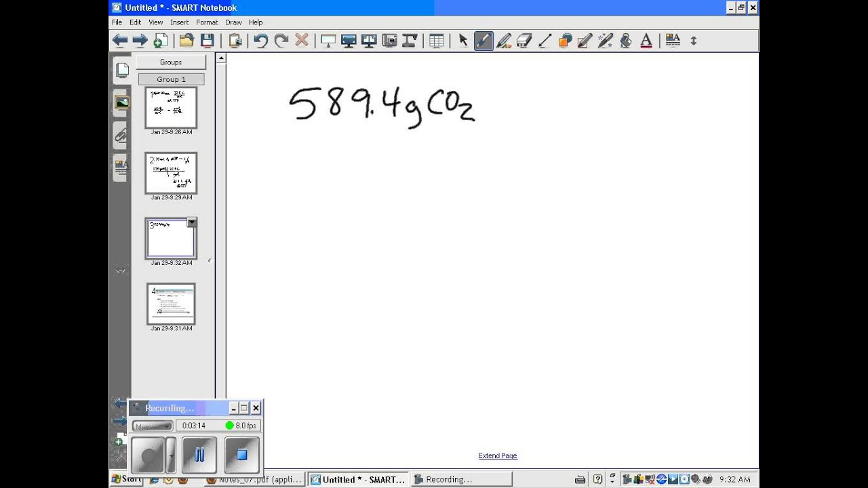Open the Windows Start button
The width and height of the screenshot is (868, 488).
coord(126,479)
